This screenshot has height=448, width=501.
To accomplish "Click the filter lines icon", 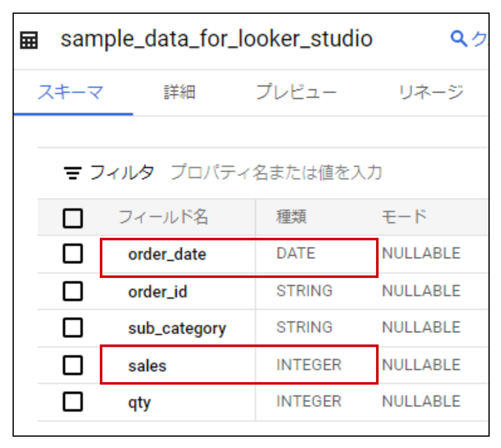I will (x=72, y=172).
